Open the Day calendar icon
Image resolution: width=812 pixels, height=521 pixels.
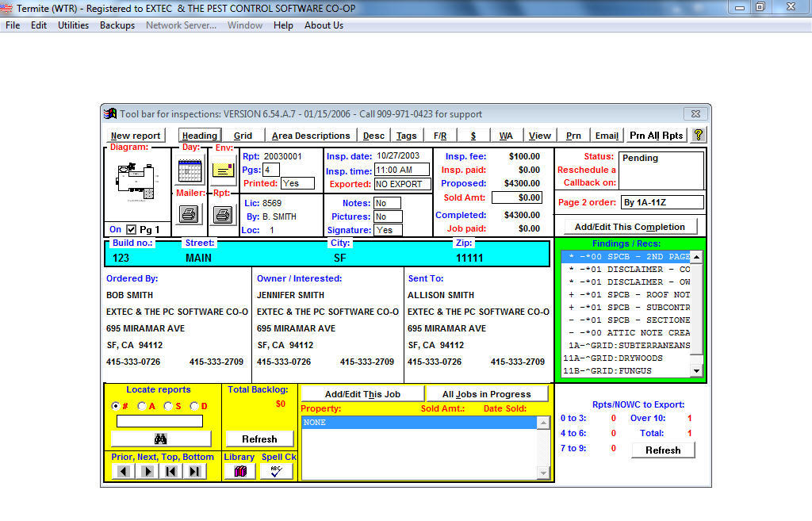[190, 170]
